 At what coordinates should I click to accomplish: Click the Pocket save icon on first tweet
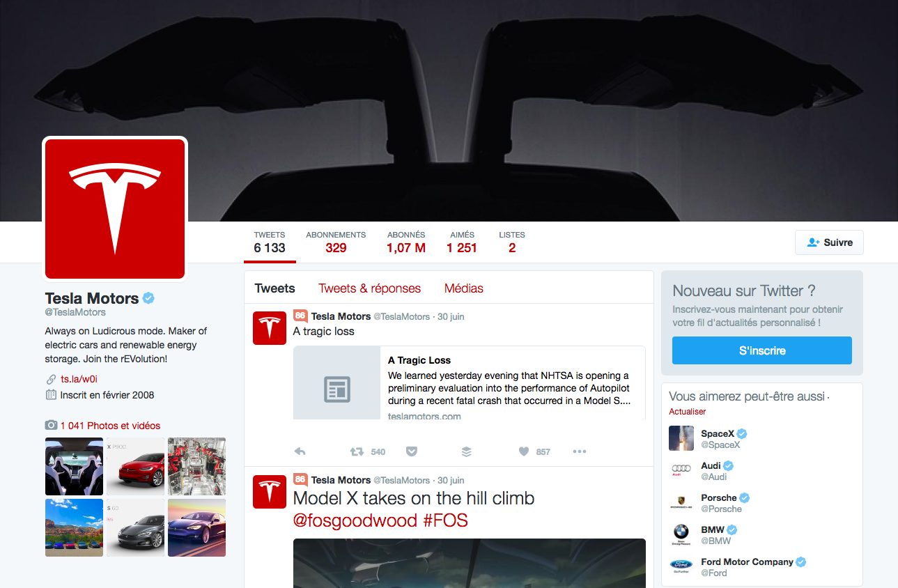coord(412,451)
